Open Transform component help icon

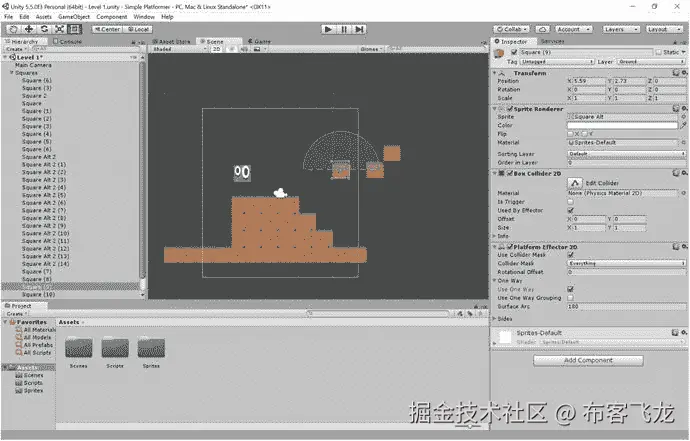pos(676,73)
